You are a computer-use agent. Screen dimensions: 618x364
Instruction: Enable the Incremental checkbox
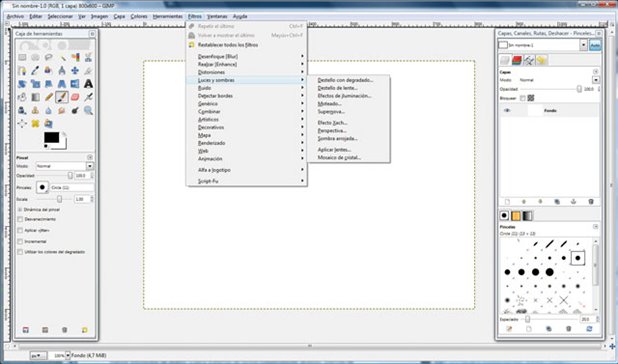[x=20, y=241]
